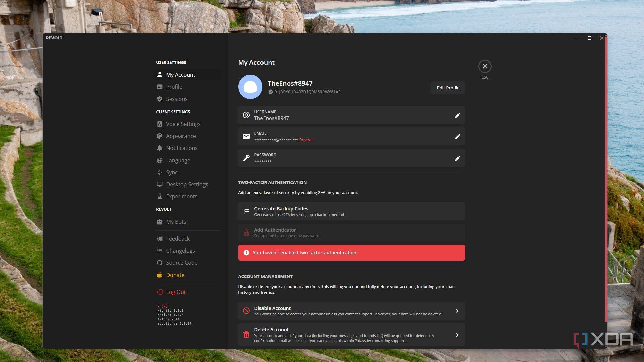View the Changelogs entry
The width and height of the screenshot is (644, 362).
coord(187,251)
